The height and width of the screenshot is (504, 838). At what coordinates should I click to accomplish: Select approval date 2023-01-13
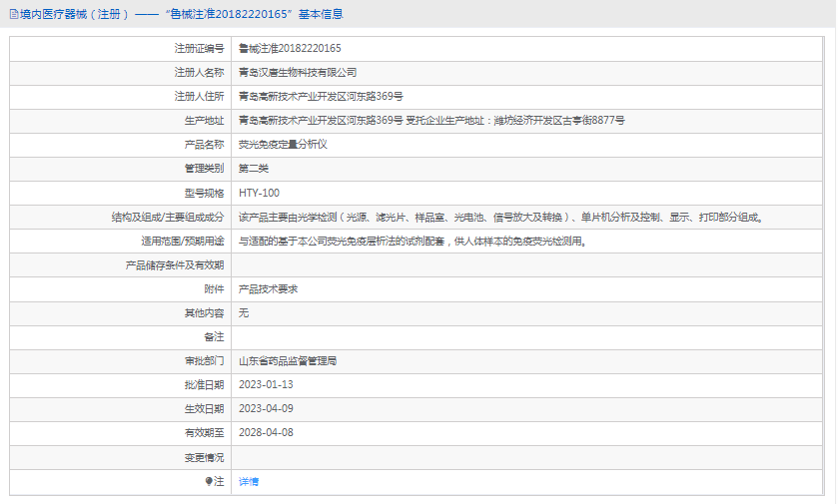[x=266, y=385]
